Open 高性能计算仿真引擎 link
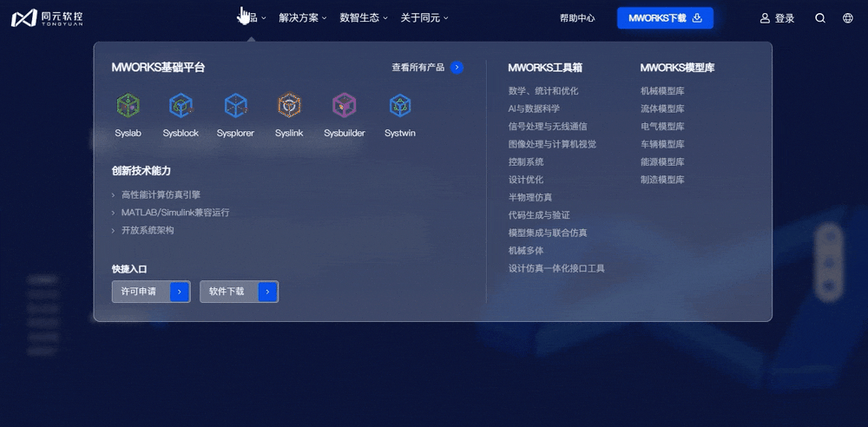868x427 pixels. pos(161,195)
